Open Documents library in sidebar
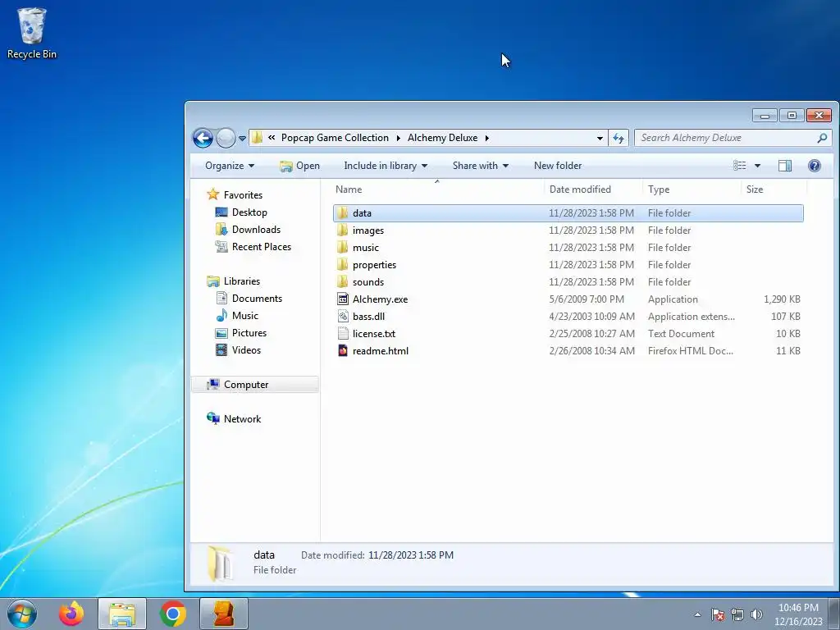The height and width of the screenshot is (630, 840). (x=257, y=299)
